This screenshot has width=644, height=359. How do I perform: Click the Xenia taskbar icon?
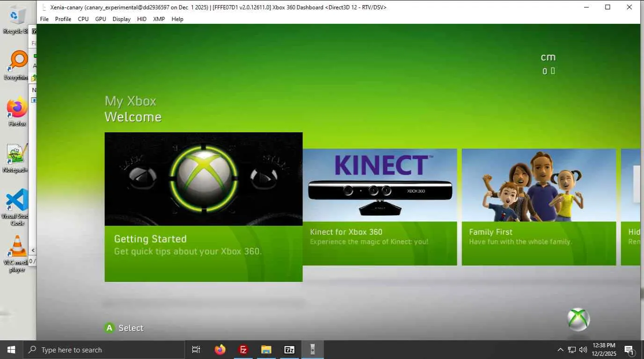313,350
